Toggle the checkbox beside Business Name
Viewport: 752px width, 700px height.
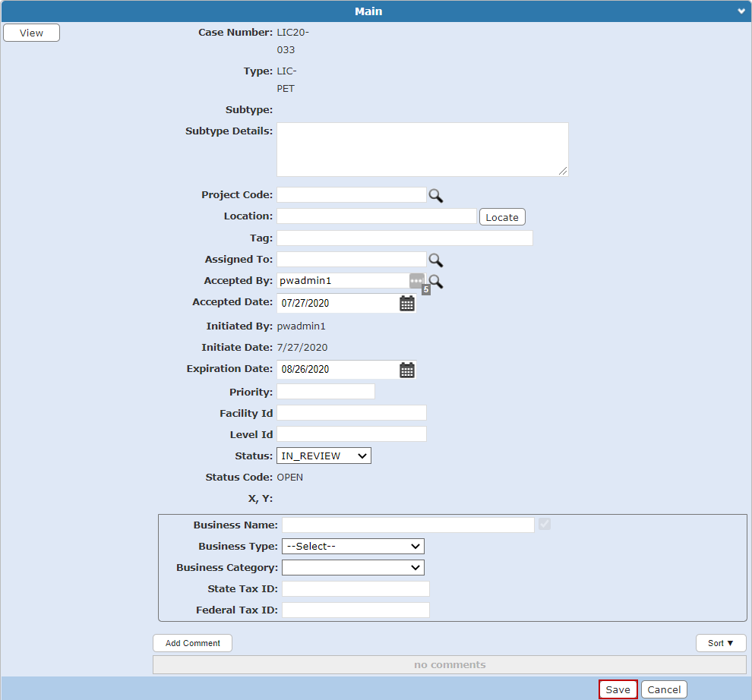(x=545, y=524)
